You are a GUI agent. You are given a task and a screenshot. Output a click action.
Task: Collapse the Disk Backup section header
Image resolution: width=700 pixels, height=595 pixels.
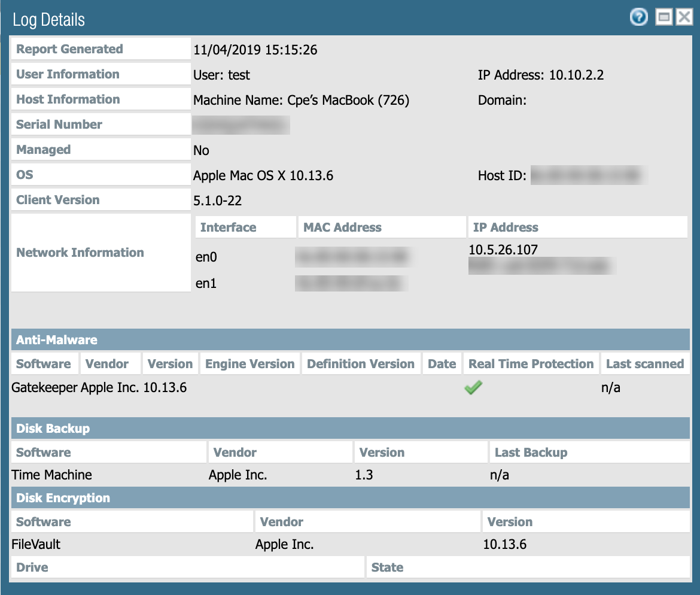(x=53, y=429)
